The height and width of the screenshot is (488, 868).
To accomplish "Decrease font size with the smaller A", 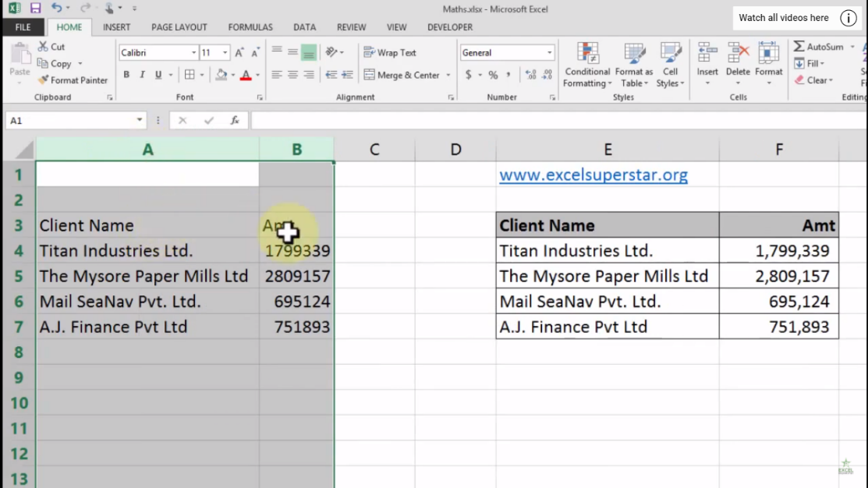I will pyautogui.click(x=255, y=52).
